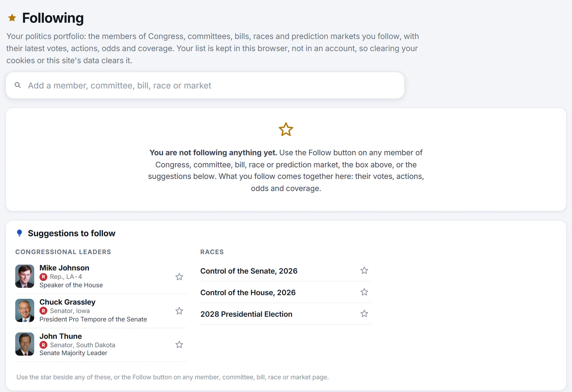This screenshot has width=572, height=392.
Task: Open Mike Johnson's profile photo
Action: [x=25, y=276]
